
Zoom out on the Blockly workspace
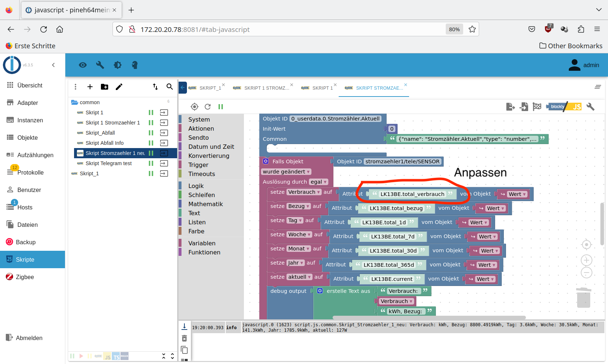point(587,273)
